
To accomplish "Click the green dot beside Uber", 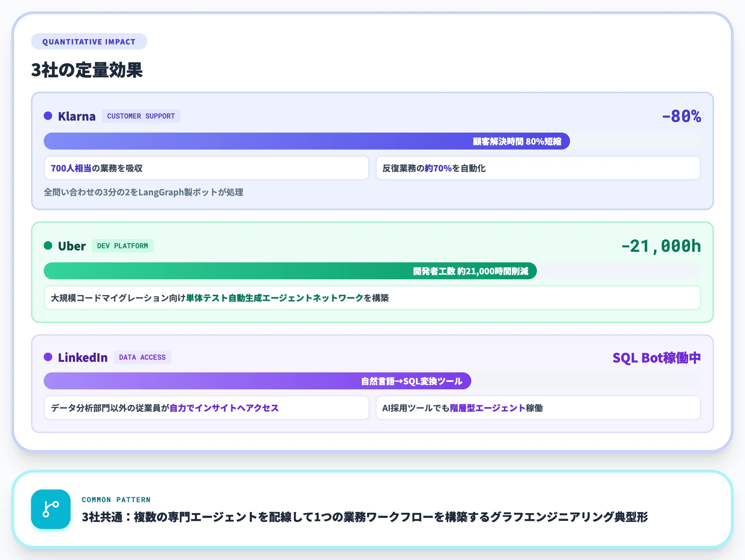I will coord(48,245).
